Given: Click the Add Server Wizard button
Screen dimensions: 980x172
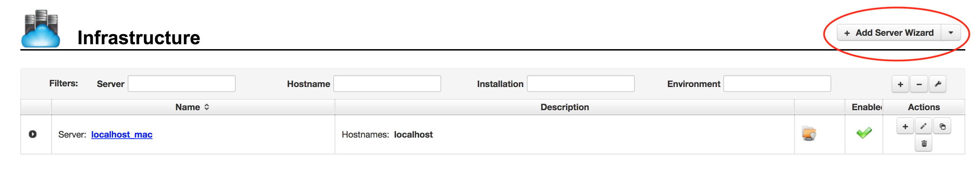Looking at the screenshot, I should pyautogui.click(x=889, y=33).
